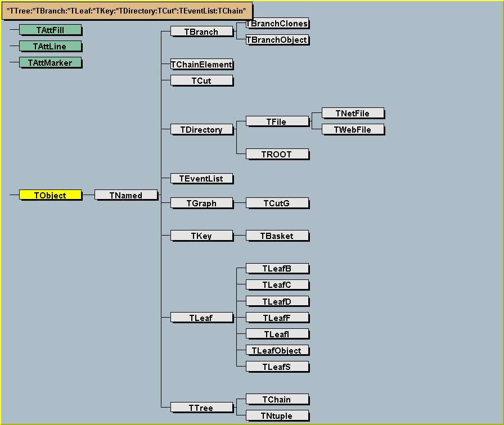The width and height of the screenshot is (504, 425).
Task: Click the TLeafObject class node
Action: click(277, 350)
